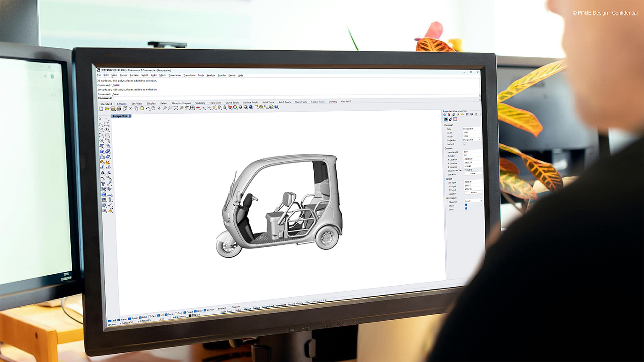Toggle the End osnap checkbox
Image resolution: width=644 pixels, height=362 pixels.
pyautogui.click(x=109, y=321)
